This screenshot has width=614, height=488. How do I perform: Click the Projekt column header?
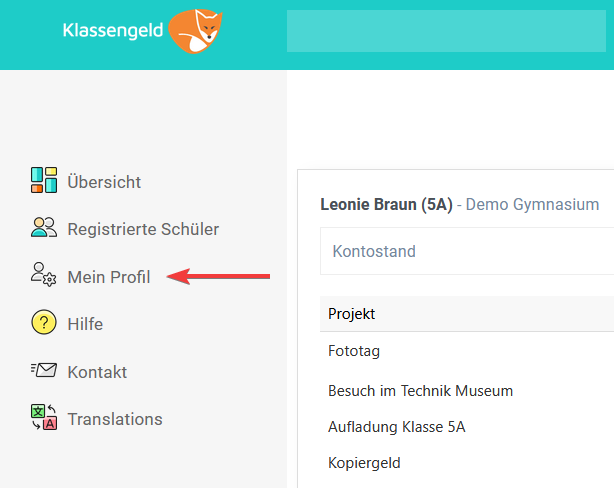(351, 314)
